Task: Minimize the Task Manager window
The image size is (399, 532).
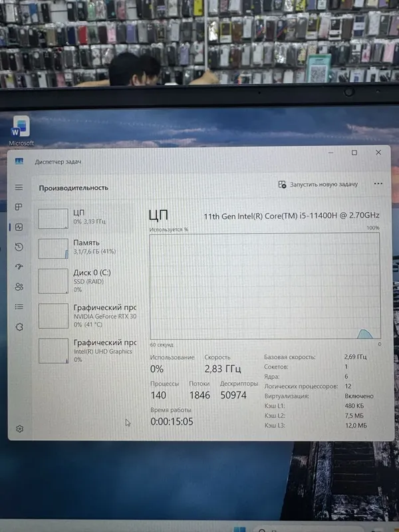Action: 331,153
